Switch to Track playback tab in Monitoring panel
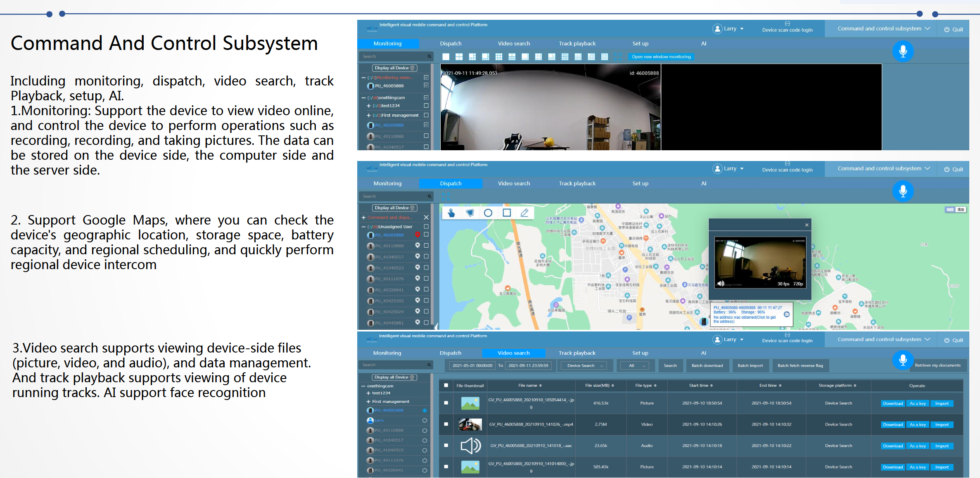 tap(577, 43)
